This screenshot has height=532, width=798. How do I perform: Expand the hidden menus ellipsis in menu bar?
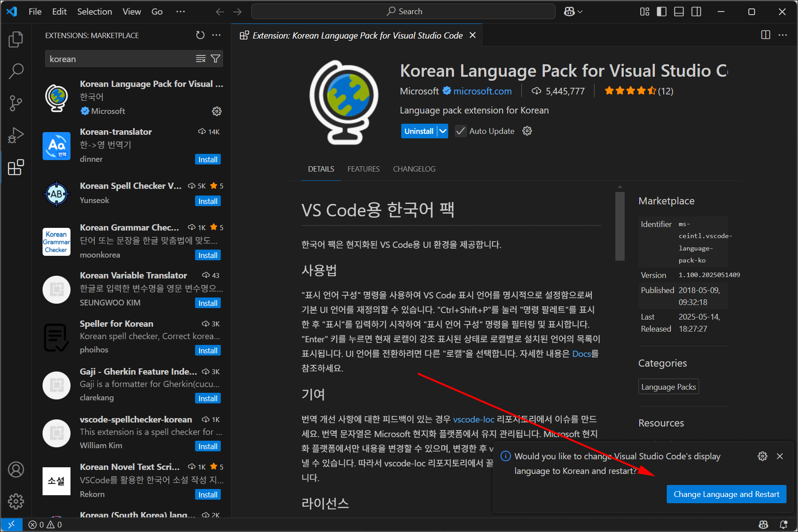180,12
